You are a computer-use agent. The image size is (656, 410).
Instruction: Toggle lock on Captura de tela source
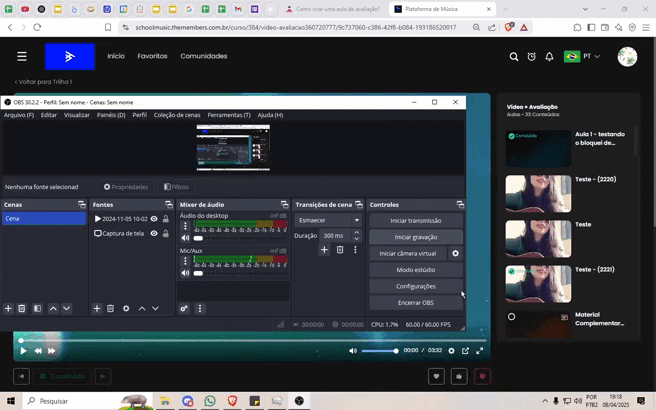(x=166, y=233)
